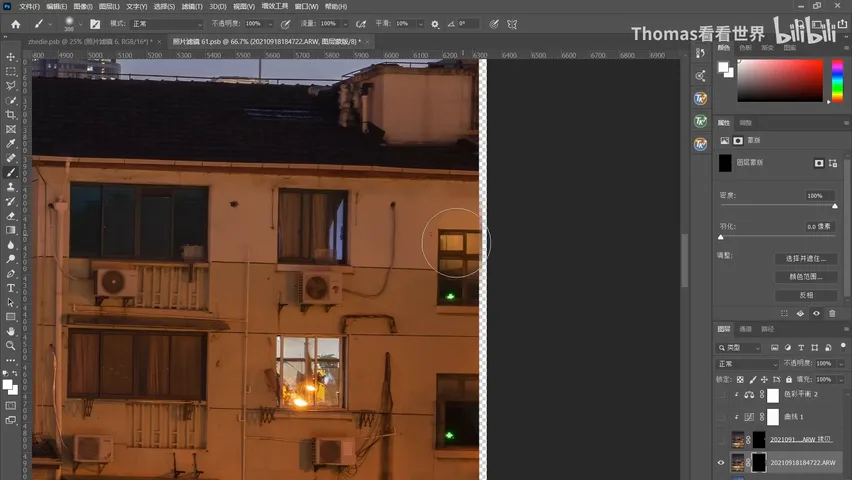Click 颜色范围 button
This screenshot has width=852, height=480.
806,277
